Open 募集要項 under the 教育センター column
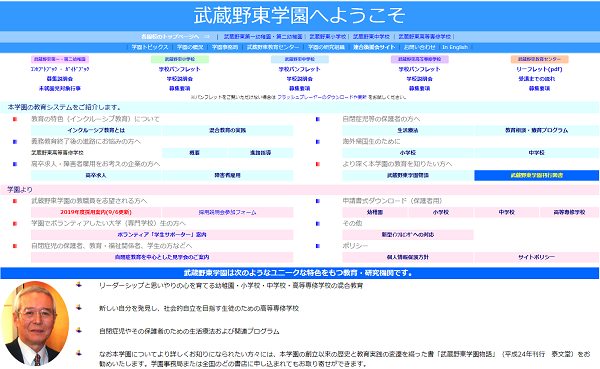Viewport: 600px width, 369px height. coord(539,88)
